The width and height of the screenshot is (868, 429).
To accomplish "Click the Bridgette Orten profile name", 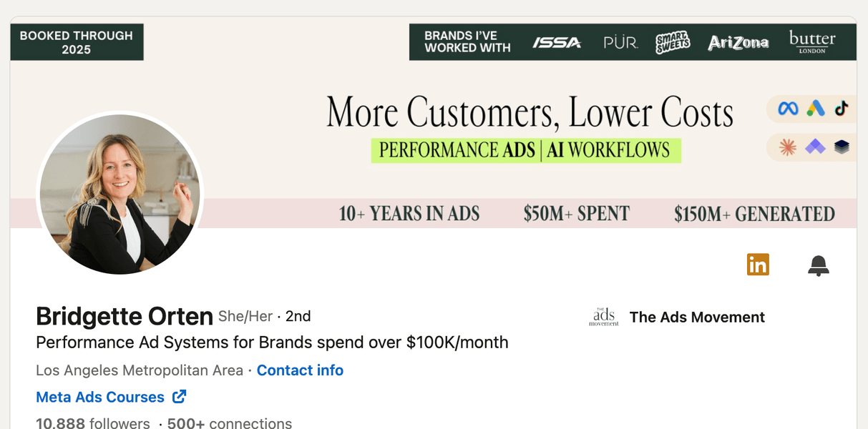I will (125, 316).
